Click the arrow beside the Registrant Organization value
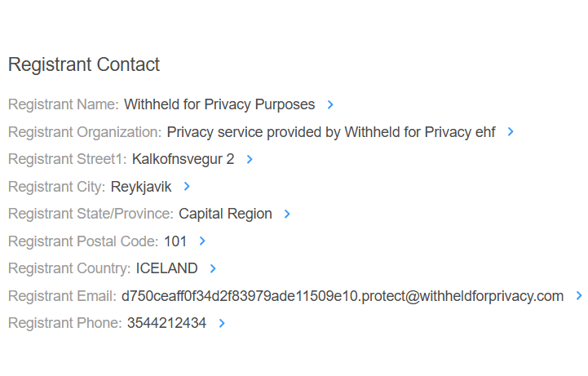Viewport: 588px width, 376px height. pyautogui.click(x=511, y=132)
